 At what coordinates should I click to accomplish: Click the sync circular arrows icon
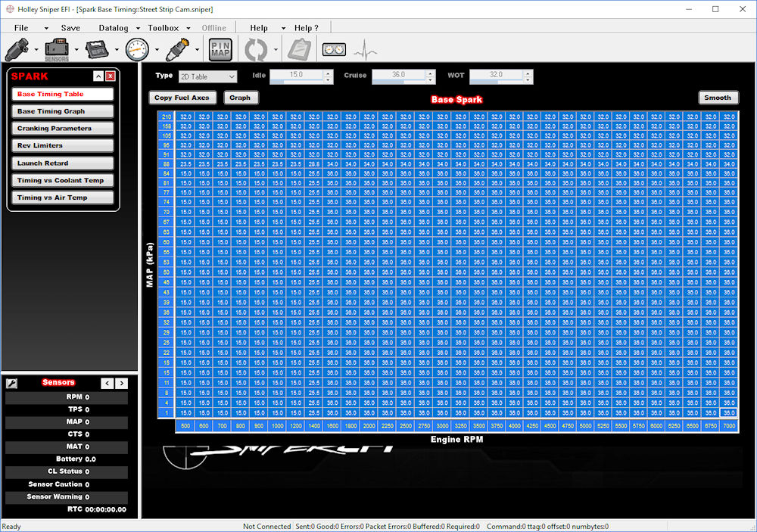(256, 49)
